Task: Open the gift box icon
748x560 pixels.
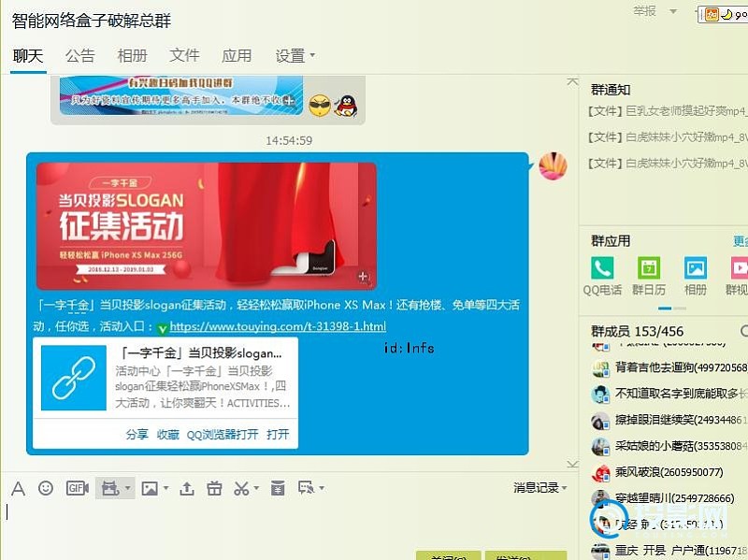Action: coord(214,488)
